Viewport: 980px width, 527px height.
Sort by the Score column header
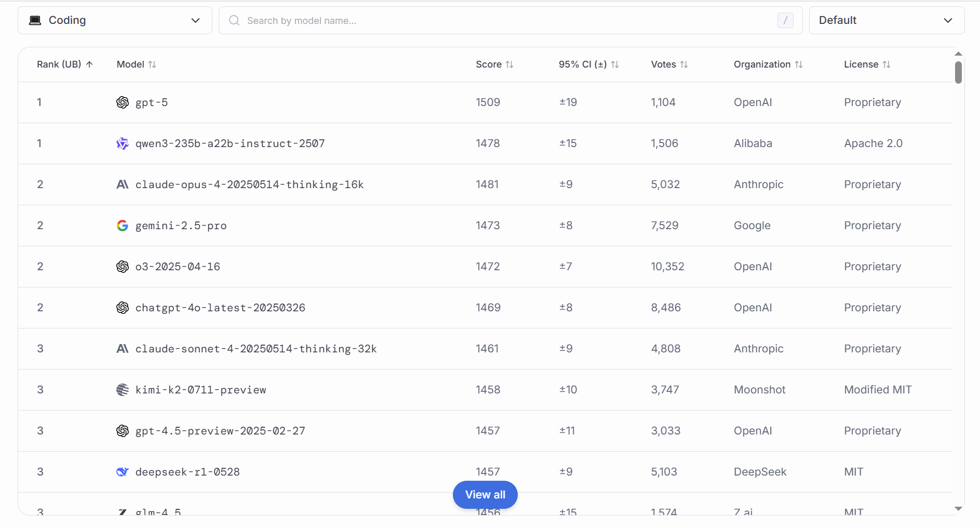point(494,64)
